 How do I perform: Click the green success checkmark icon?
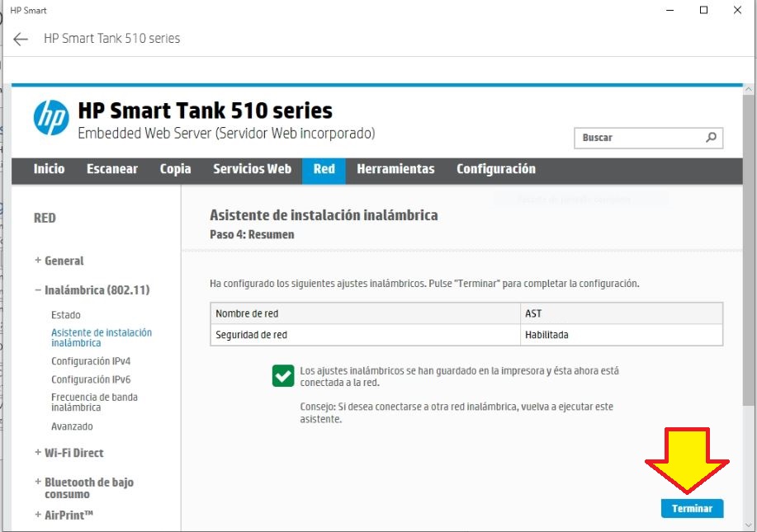283,376
